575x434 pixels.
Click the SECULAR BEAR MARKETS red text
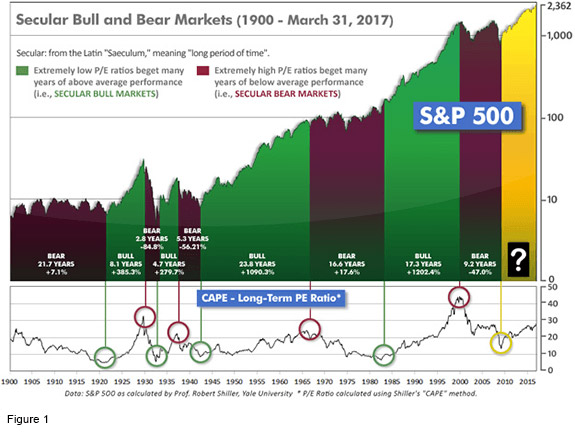coord(286,94)
